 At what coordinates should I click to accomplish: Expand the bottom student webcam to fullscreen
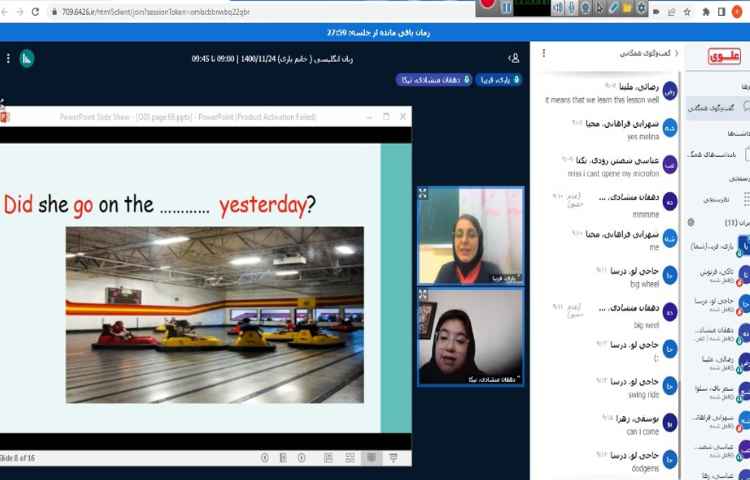pyautogui.click(x=423, y=295)
